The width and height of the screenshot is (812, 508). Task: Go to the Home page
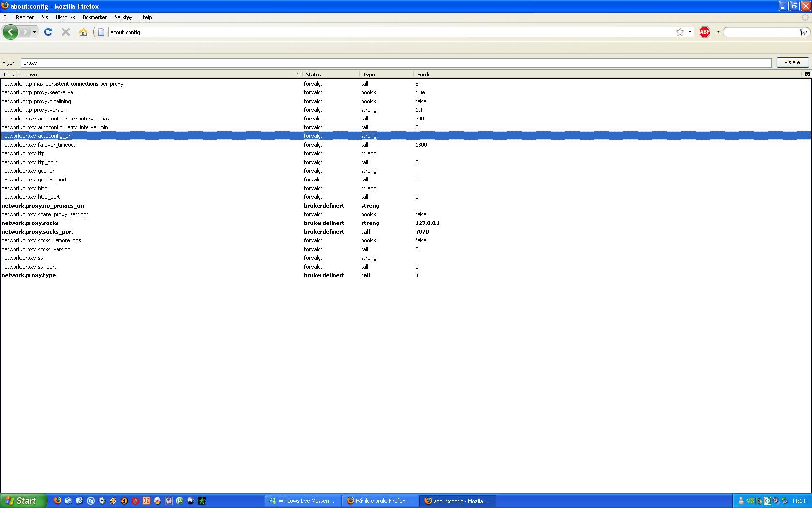83,32
